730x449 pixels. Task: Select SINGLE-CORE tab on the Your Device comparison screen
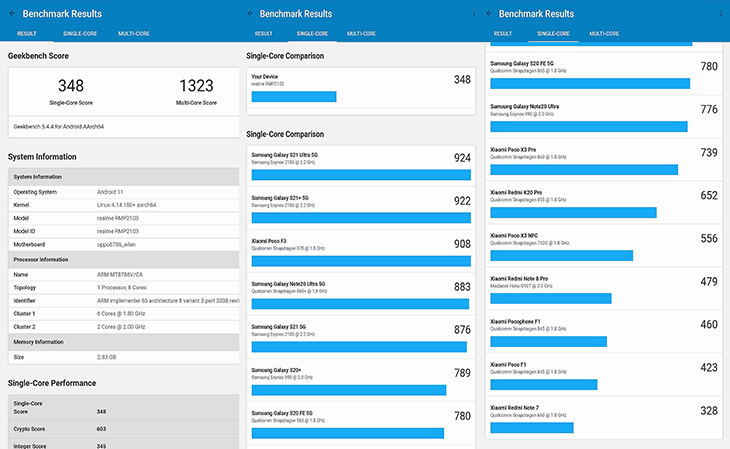312,34
